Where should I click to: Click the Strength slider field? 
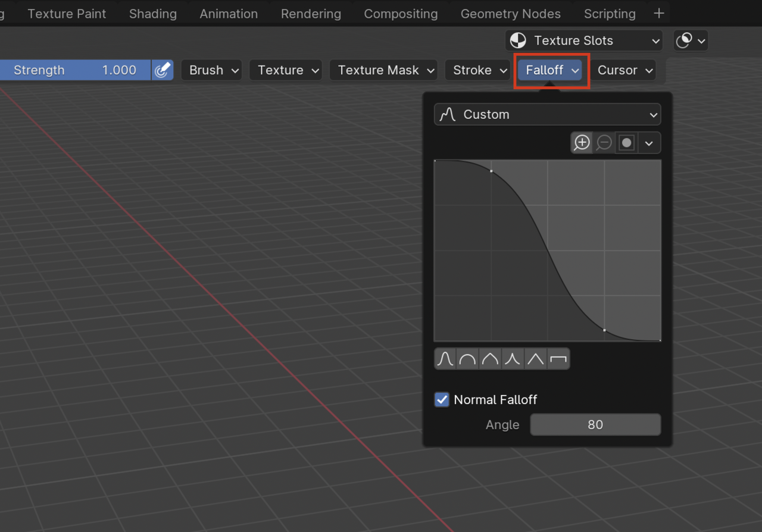[x=74, y=70]
